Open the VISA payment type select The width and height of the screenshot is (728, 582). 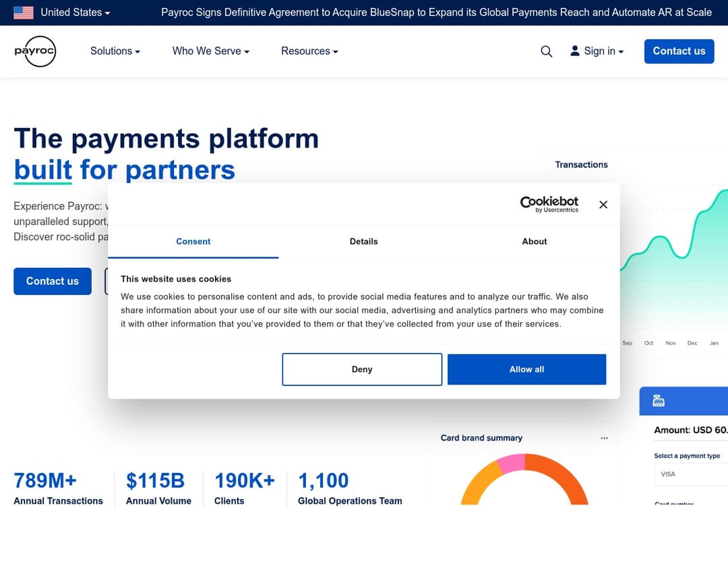(x=691, y=474)
